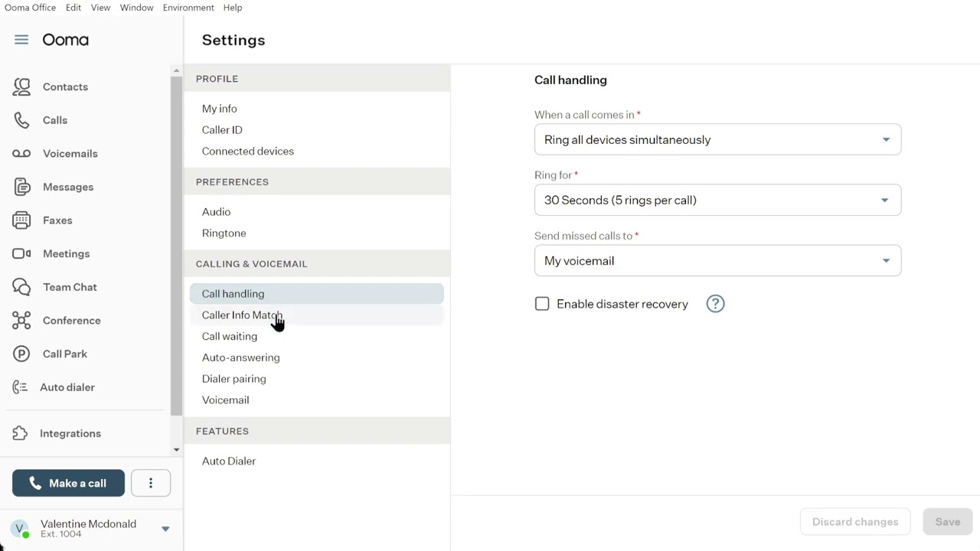Click the Calls phone icon
Screen dimensions: 980x551
coord(21,120)
